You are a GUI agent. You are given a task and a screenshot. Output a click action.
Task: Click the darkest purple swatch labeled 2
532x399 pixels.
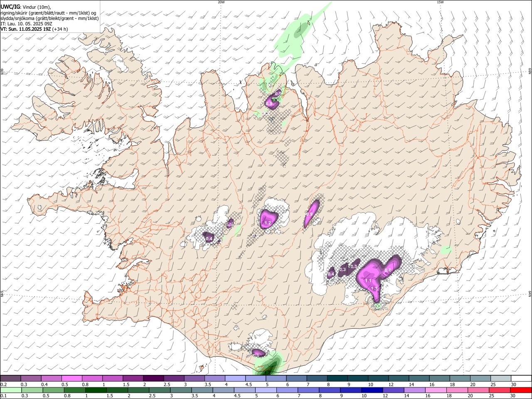(x=153, y=378)
